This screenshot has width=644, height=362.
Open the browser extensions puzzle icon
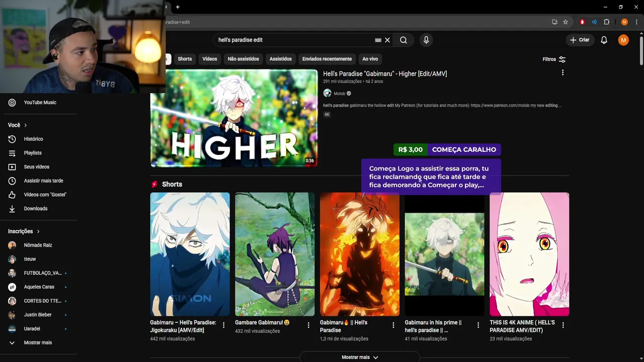pyautogui.click(x=606, y=22)
